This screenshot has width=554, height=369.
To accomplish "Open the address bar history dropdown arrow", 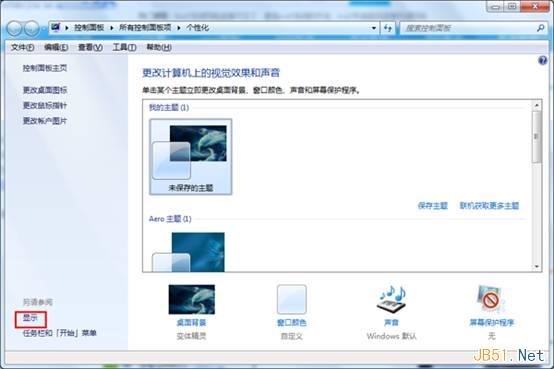I will 373,28.
